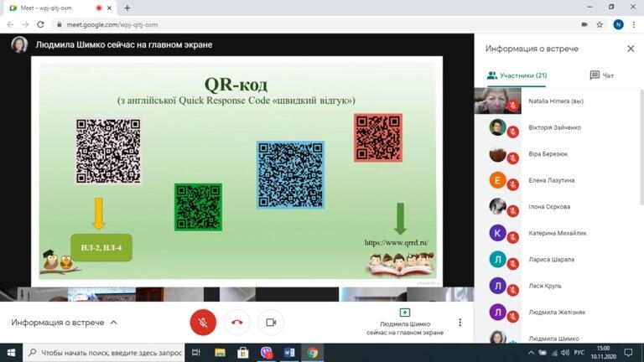The width and height of the screenshot is (644, 362).
Task: Switch to the Чат tab
Action: pyautogui.click(x=602, y=75)
